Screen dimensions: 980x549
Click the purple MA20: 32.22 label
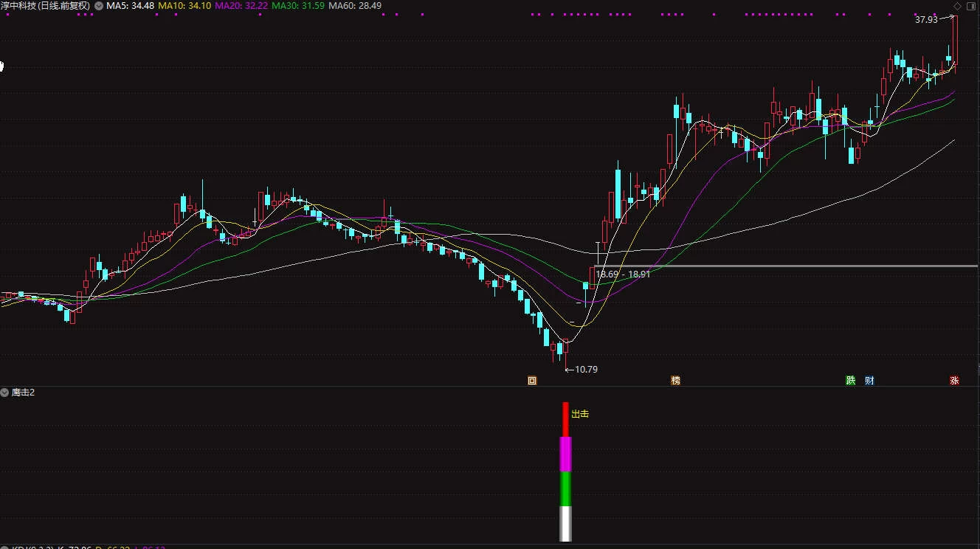coord(241,6)
